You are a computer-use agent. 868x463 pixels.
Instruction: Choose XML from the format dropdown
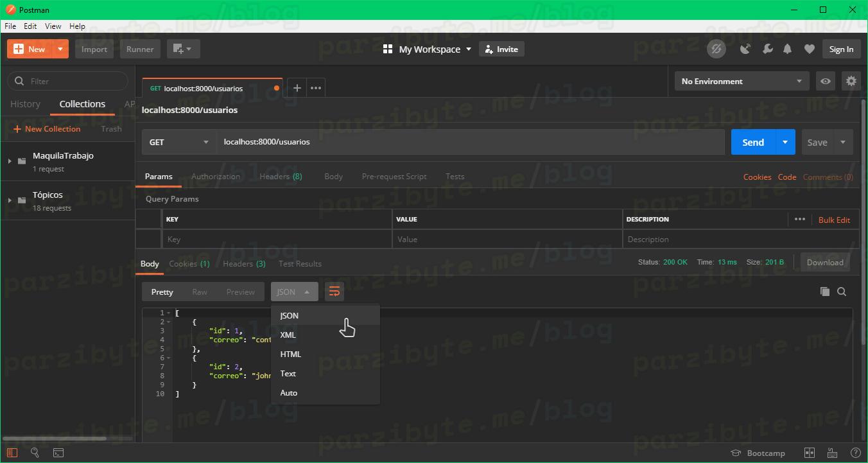point(325,335)
